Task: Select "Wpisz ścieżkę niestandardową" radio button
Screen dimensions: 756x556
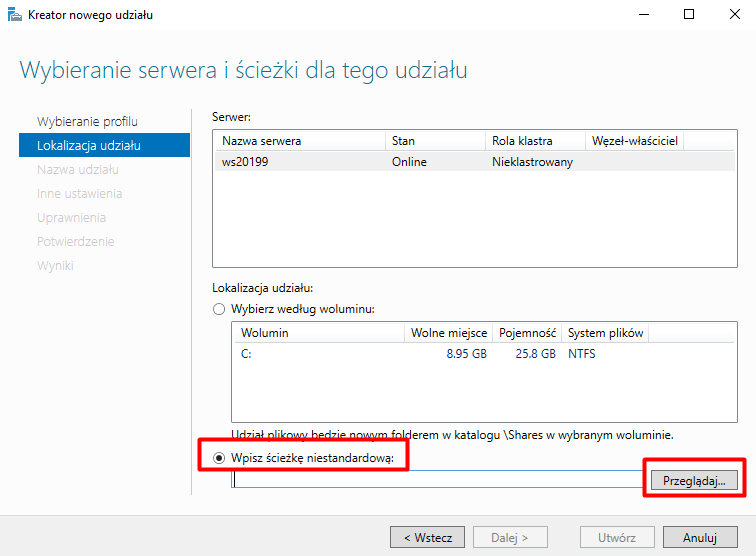Action: [219, 458]
